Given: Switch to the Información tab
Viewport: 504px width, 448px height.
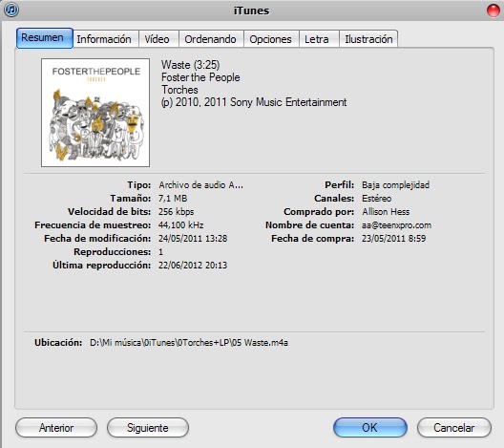Looking at the screenshot, I should (106, 39).
